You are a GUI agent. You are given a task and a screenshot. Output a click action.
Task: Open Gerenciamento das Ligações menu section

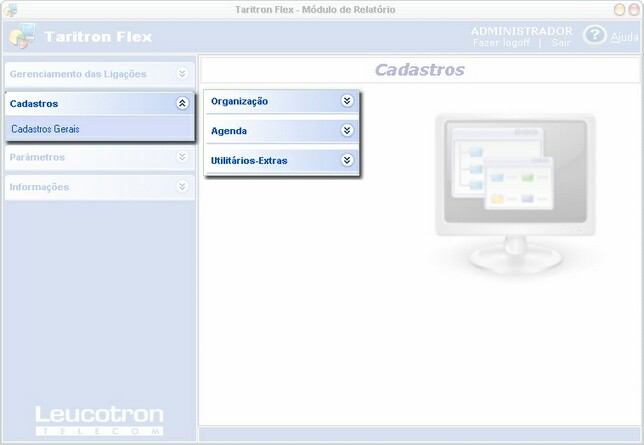coord(100,74)
